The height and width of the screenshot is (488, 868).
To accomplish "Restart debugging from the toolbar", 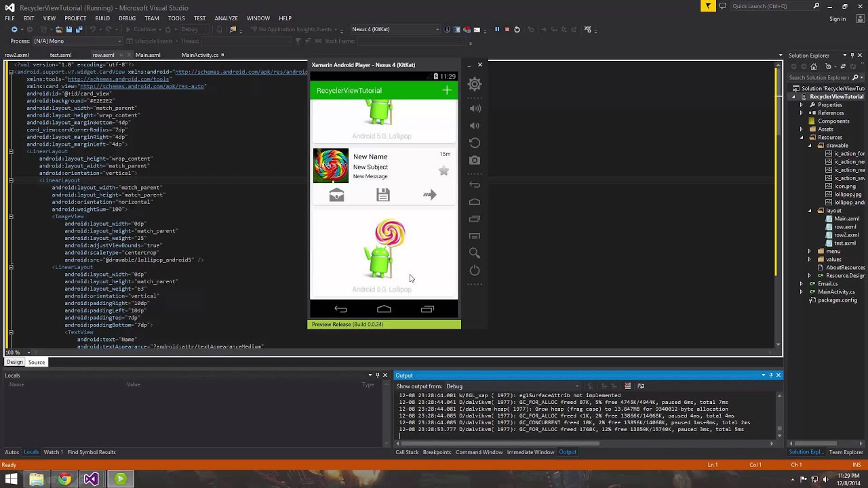I will (517, 29).
